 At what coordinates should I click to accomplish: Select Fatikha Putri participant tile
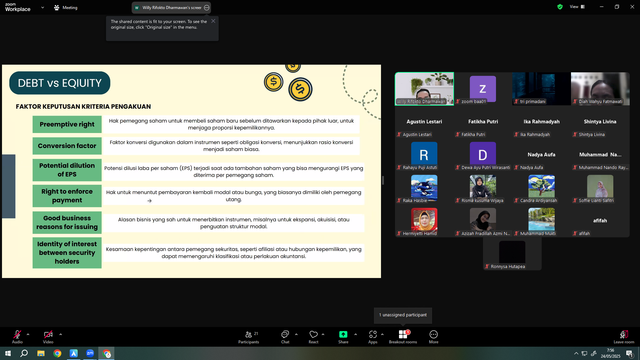(x=483, y=122)
